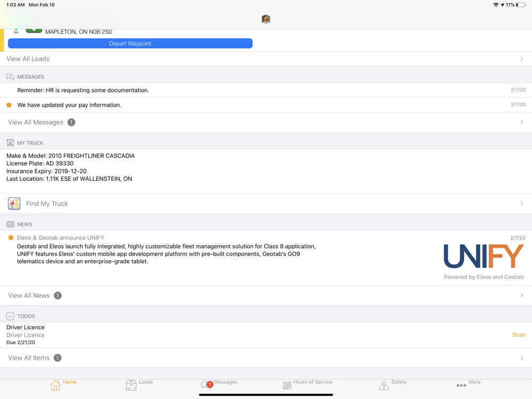Tap the Depart Waypoint button

click(130, 44)
